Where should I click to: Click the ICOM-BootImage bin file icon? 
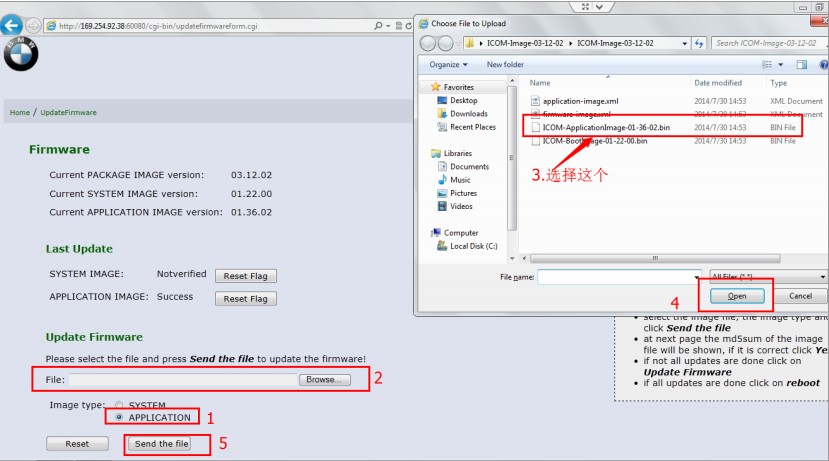click(x=536, y=141)
